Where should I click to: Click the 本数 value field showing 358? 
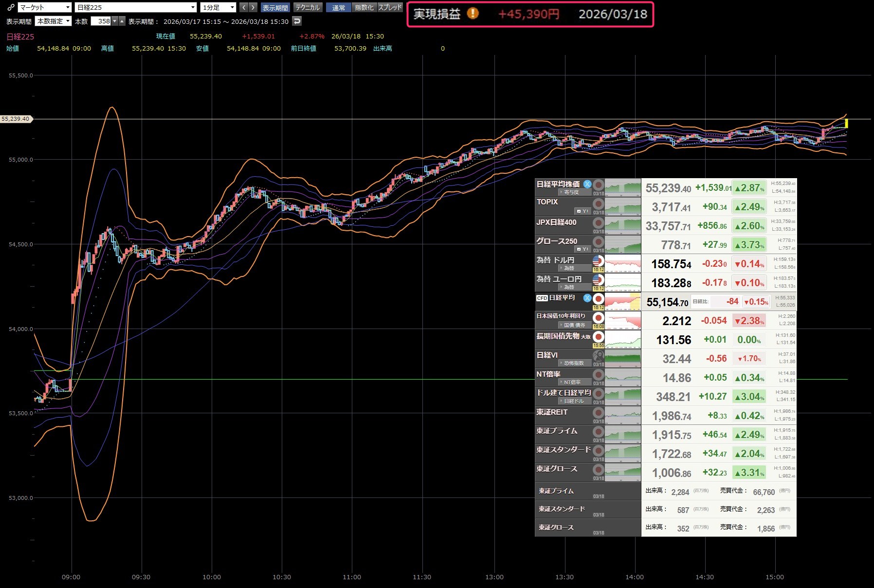(x=101, y=21)
